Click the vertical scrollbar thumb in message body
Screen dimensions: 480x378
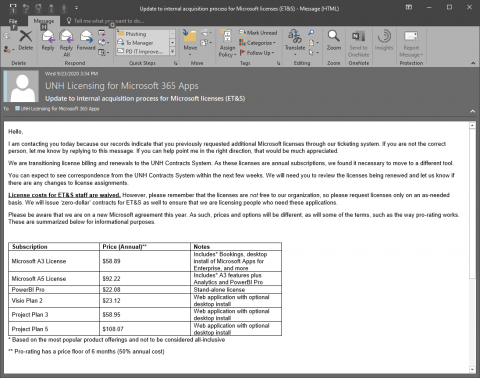pos(472,204)
